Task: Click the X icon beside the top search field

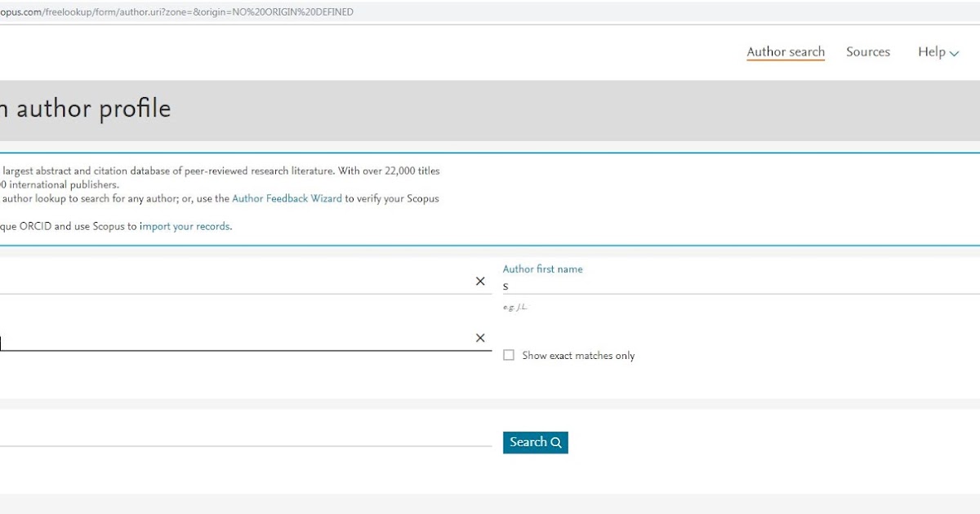Action: (480, 281)
